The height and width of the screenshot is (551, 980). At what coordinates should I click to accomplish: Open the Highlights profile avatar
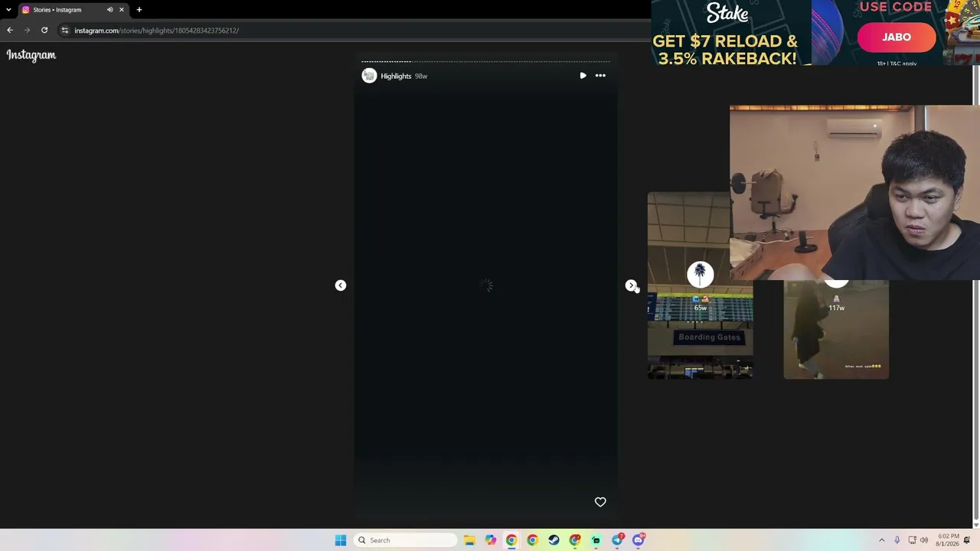[x=369, y=76]
